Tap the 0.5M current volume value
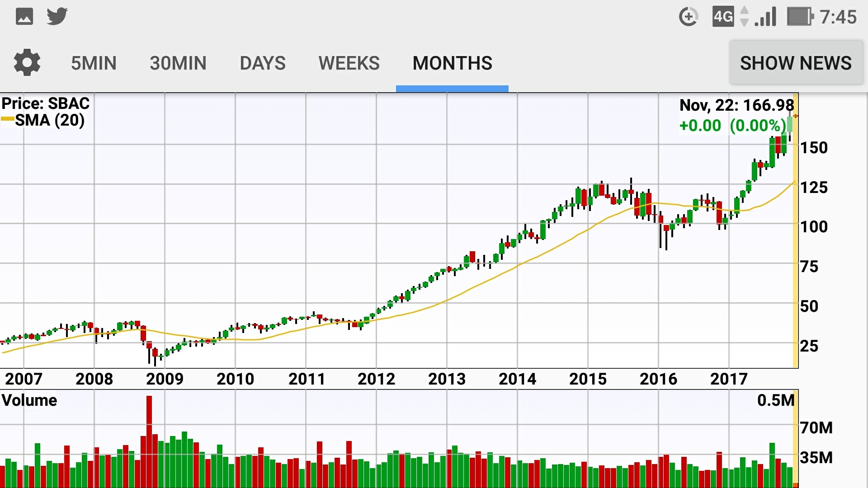This screenshot has height=488, width=868. (x=776, y=400)
